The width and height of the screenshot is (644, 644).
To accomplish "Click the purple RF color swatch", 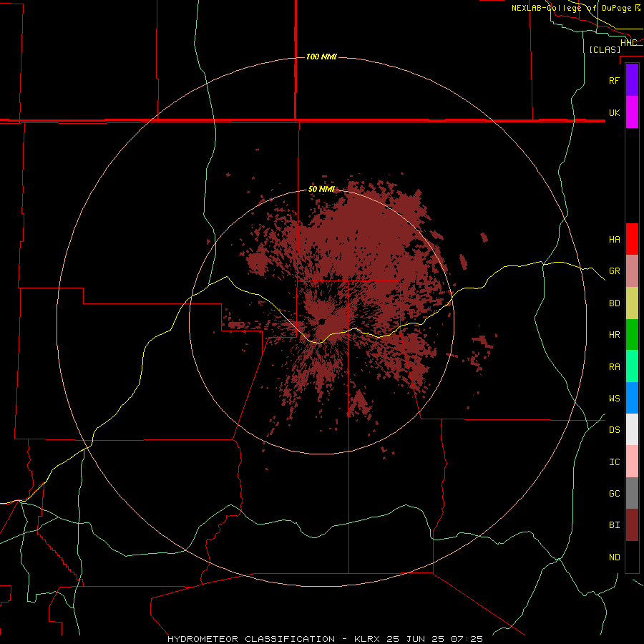I will (x=632, y=80).
